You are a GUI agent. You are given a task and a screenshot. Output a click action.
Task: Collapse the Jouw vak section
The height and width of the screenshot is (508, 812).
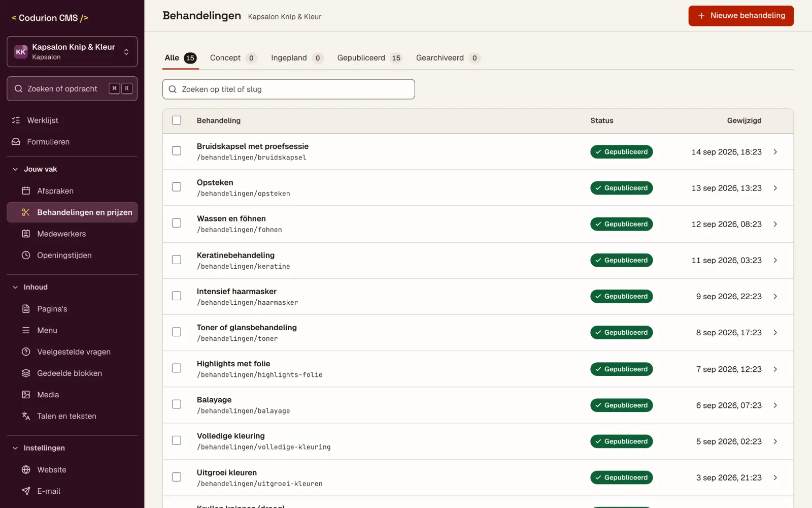(72, 169)
